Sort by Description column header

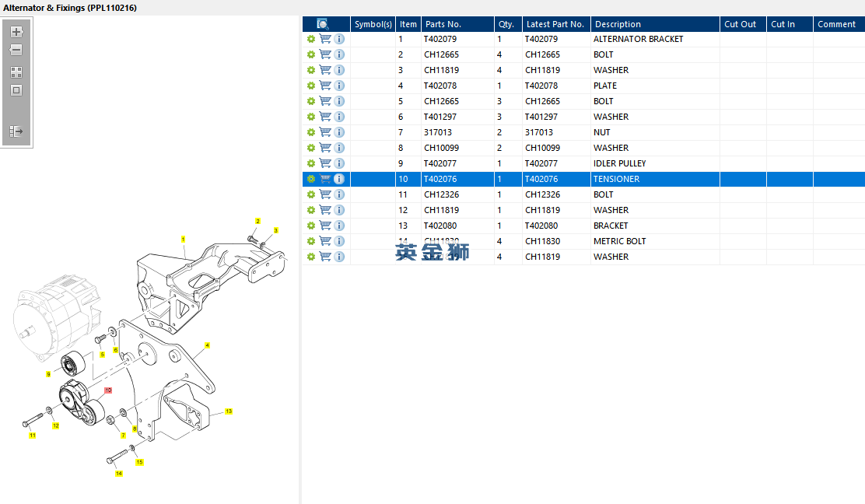(x=655, y=24)
